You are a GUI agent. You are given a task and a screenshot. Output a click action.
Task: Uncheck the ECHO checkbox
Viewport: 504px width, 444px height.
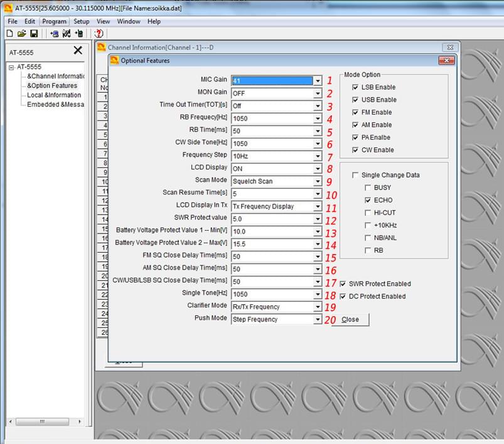point(368,200)
